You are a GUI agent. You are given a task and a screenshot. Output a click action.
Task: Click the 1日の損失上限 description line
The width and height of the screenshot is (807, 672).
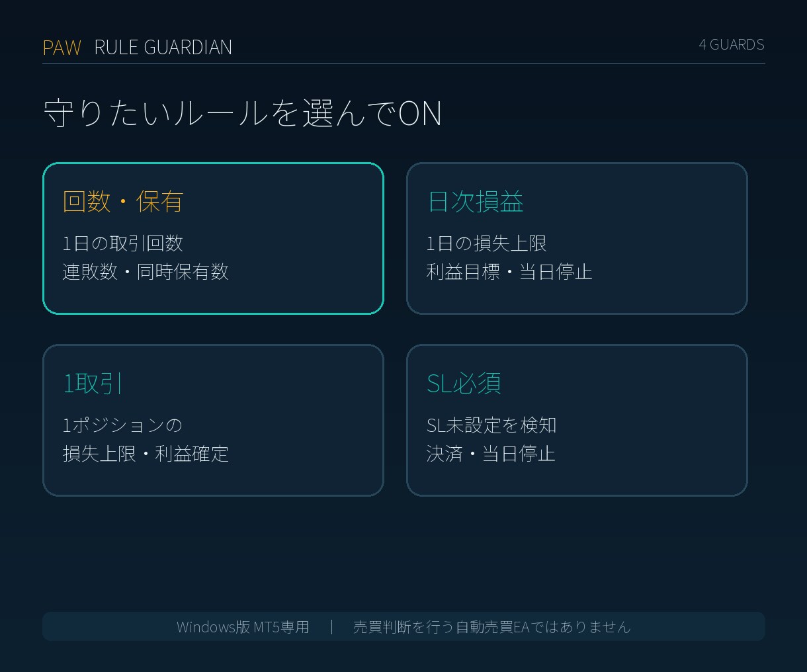(487, 243)
